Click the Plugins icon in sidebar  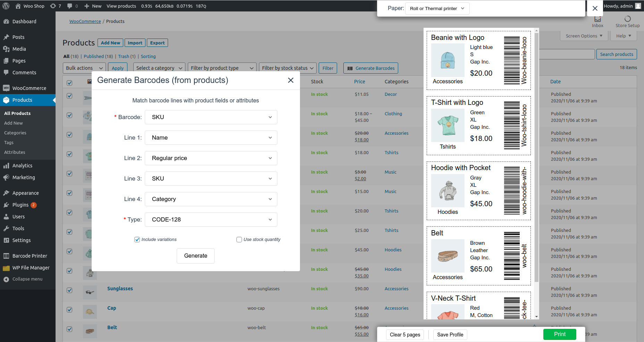tap(6, 205)
